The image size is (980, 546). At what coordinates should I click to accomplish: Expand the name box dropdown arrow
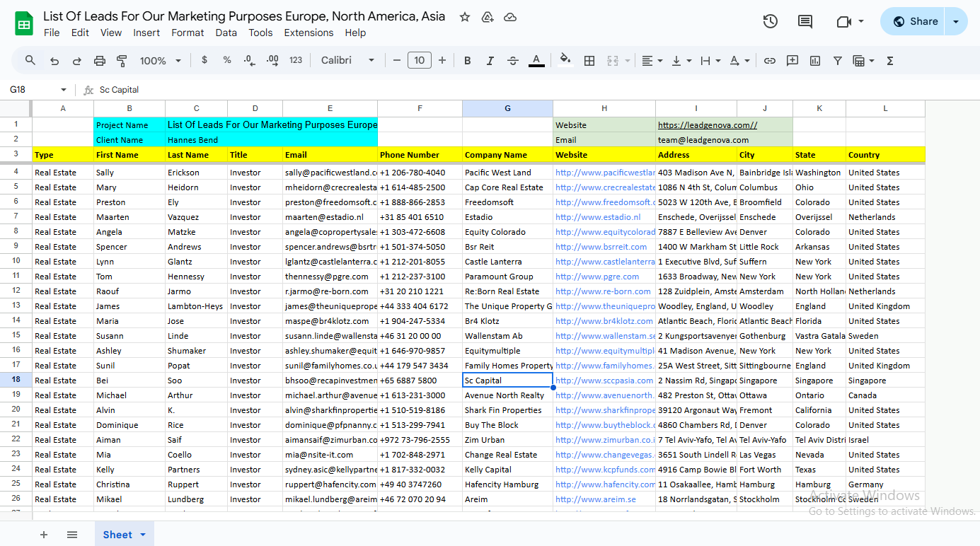tap(64, 90)
